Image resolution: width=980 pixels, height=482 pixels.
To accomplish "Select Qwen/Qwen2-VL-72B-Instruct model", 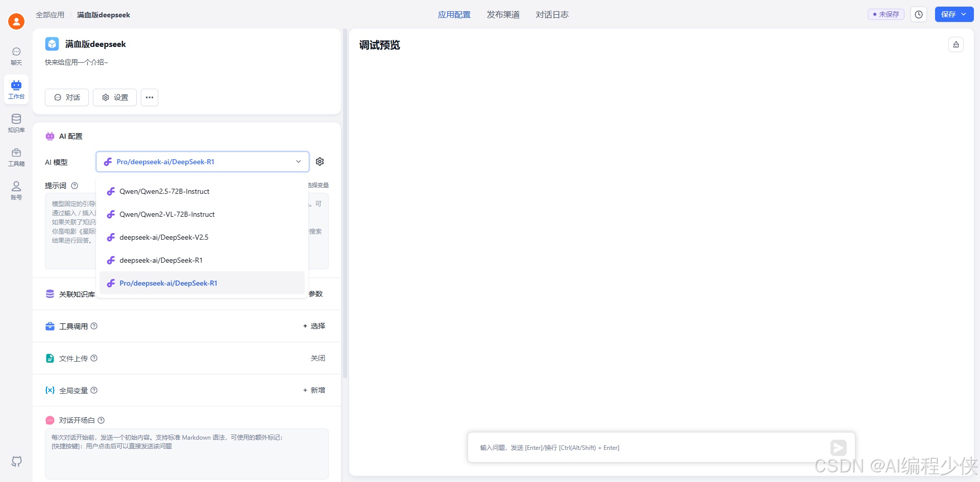I will 202,214.
